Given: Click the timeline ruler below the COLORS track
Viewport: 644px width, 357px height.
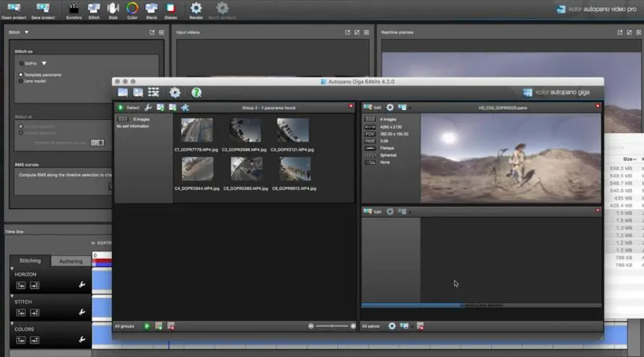Looking at the screenshot, I should point(359,347).
